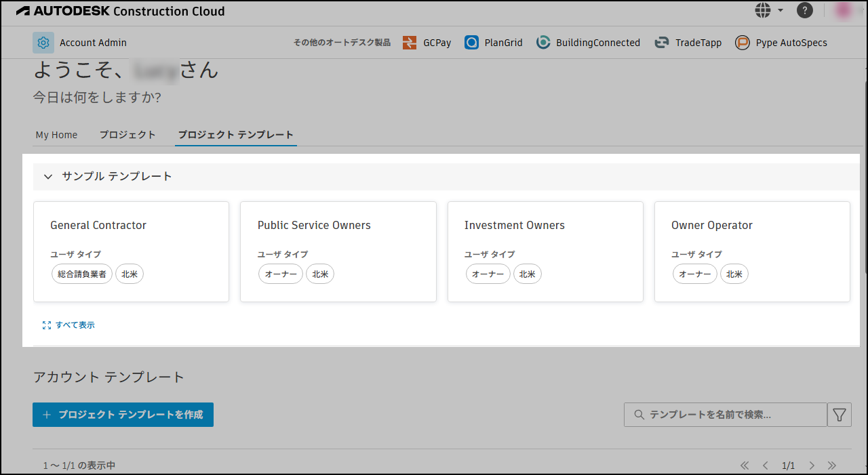Open the BuildingConnected link
Image resolution: width=868 pixels, height=475 pixels.
point(598,43)
